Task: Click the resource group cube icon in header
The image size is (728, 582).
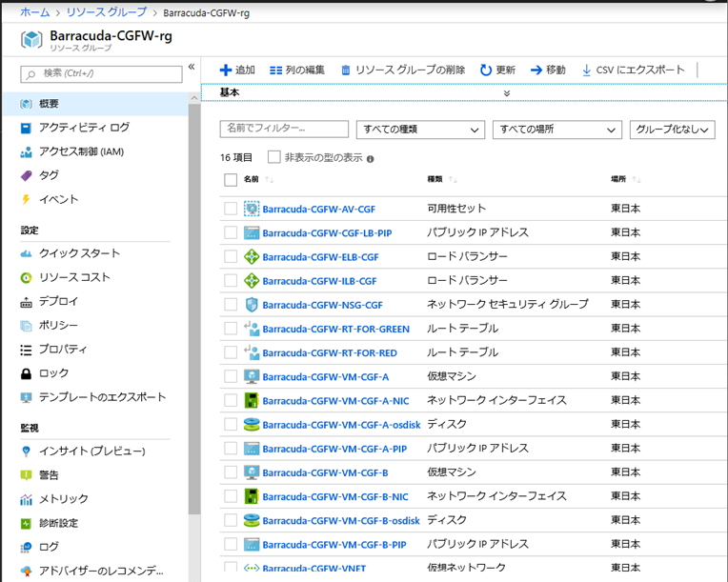Action: coord(31,39)
